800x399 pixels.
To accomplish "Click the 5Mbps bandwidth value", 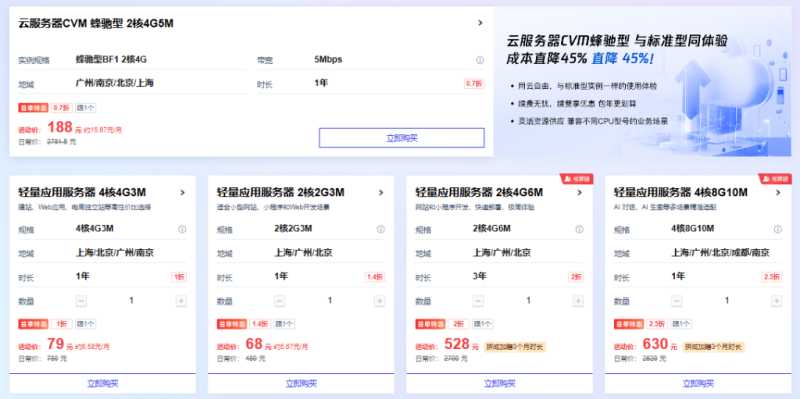I will 328,59.
